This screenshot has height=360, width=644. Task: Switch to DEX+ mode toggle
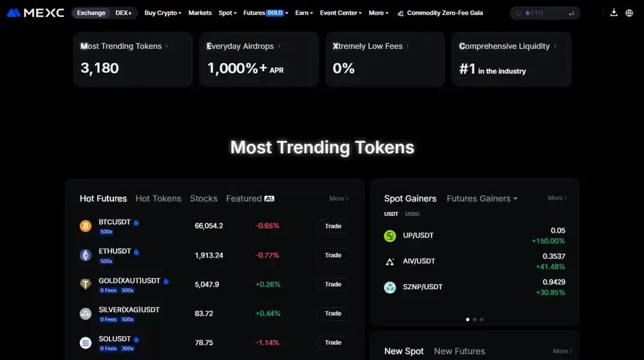click(x=124, y=13)
